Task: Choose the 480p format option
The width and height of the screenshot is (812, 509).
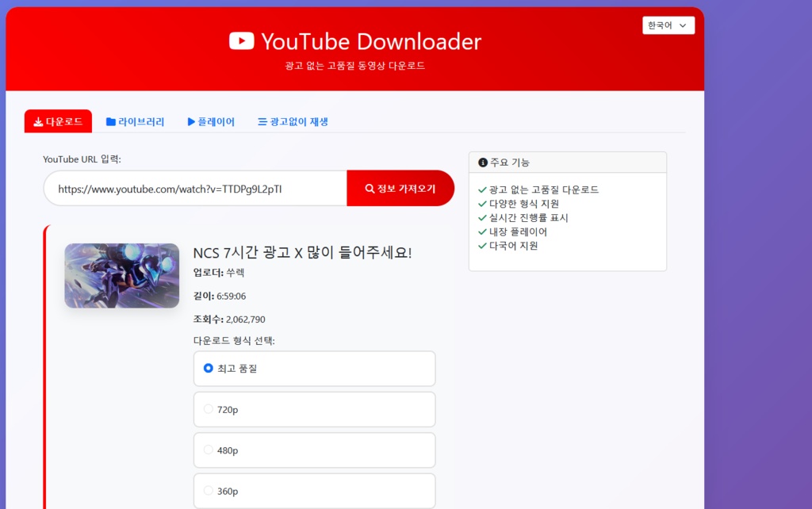Action: (x=314, y=450)
